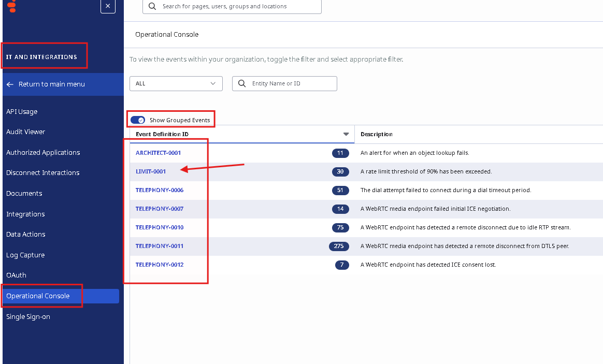Close the sidebar navigation menu
The width and height of the screenshot is (603, 364).
(x=108, y=6)
